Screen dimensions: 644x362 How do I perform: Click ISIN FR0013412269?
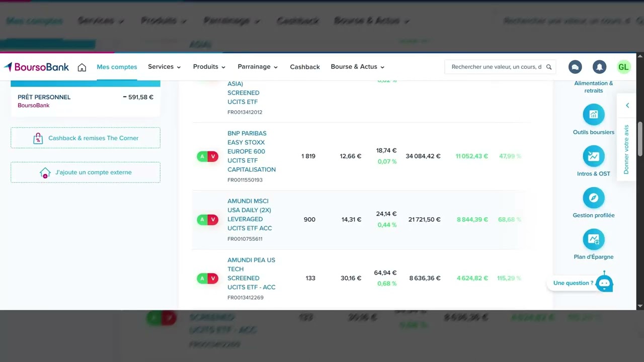(246, 298)
